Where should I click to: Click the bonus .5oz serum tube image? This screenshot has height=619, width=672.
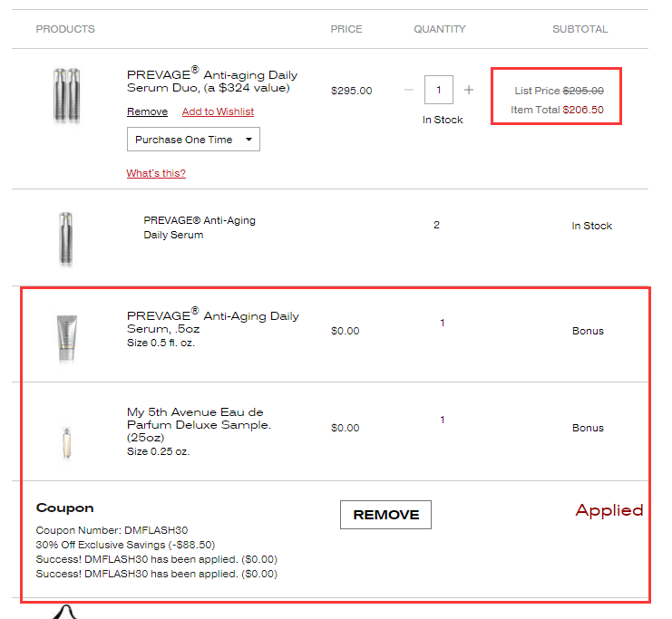click(x=66, y=337)
